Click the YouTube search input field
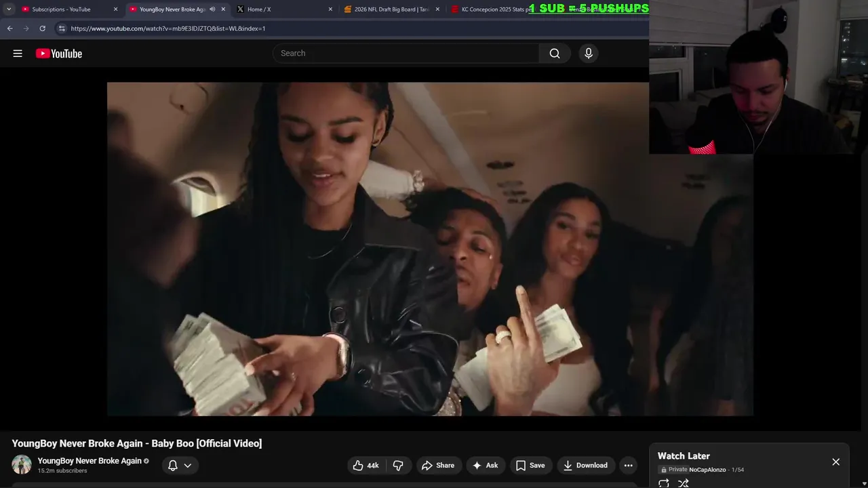The height and width of the screenshot is (488, 868). point(406,54)
